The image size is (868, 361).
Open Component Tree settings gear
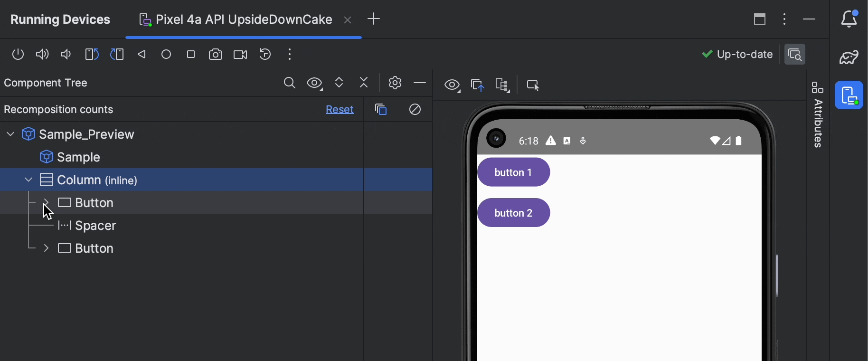[x=395, y=83]
